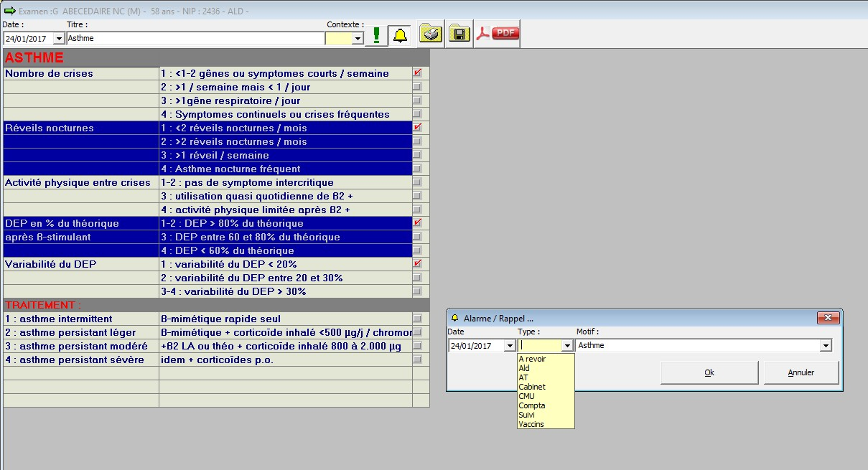868x470 pixels.
Task: Check B-mimétique rapide seul treatment box
Action: [x=417, y=319]
